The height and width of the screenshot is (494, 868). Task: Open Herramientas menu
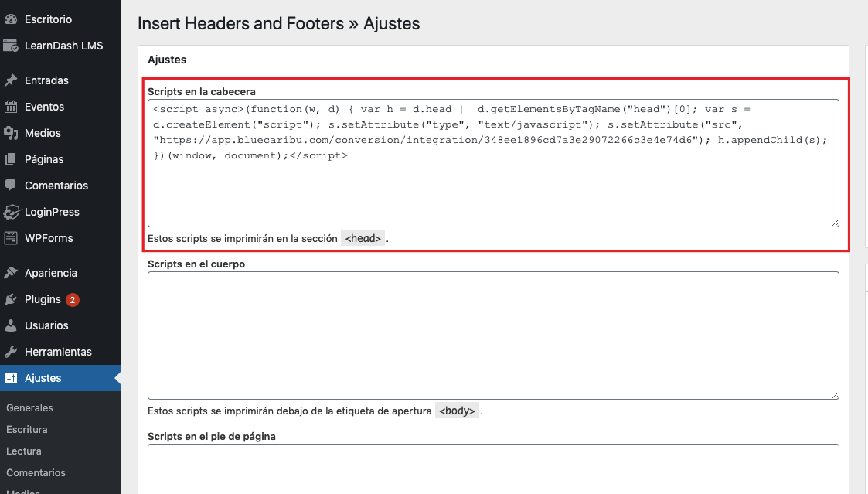tap(60, 353)
